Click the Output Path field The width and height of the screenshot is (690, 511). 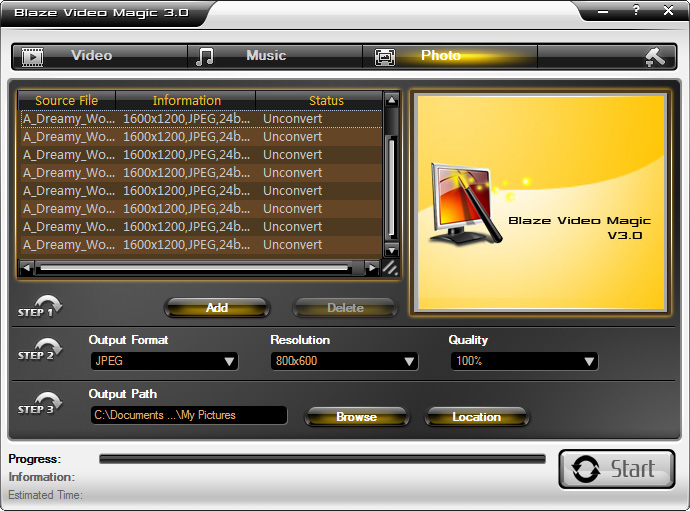[189, 415]
